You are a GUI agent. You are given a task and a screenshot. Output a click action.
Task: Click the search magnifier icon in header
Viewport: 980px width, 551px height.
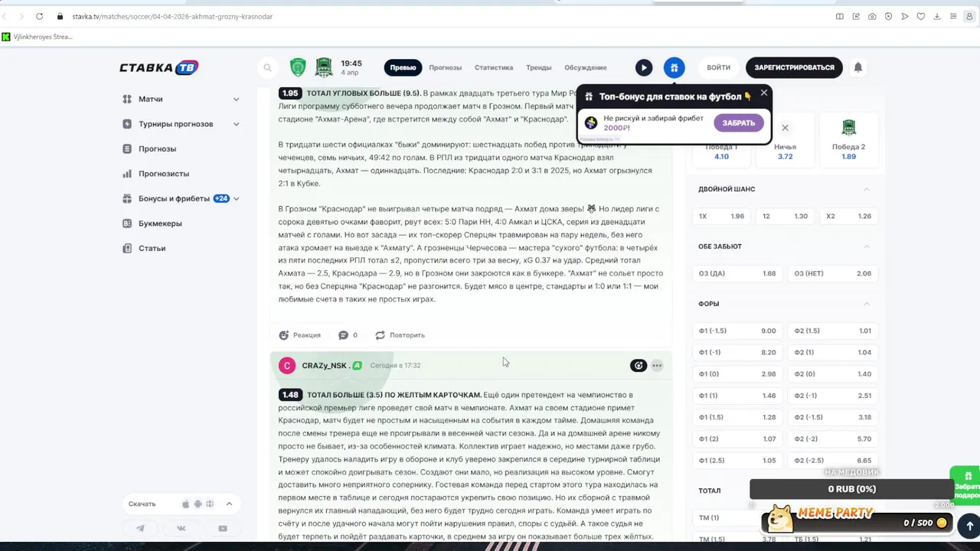click(267, 67)
